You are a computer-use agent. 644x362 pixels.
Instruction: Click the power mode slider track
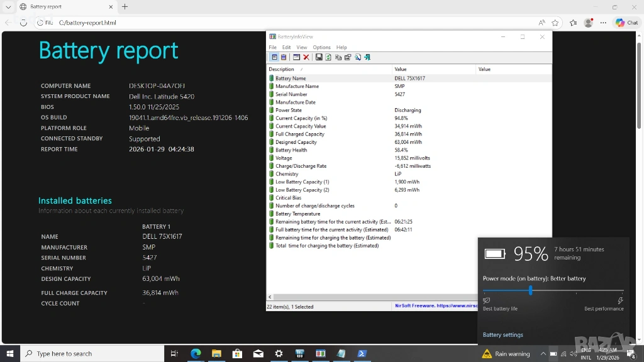pyautogui.click(x=553, y=290)
